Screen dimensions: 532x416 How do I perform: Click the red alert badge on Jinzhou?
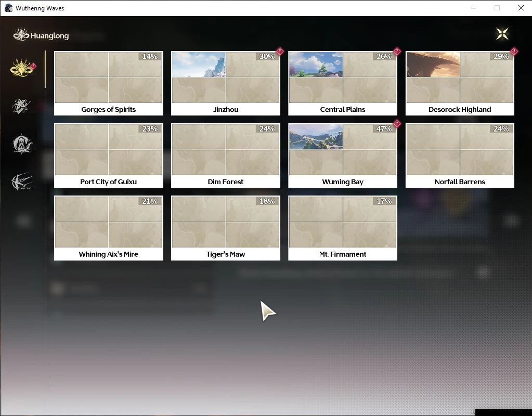[280, 51]
